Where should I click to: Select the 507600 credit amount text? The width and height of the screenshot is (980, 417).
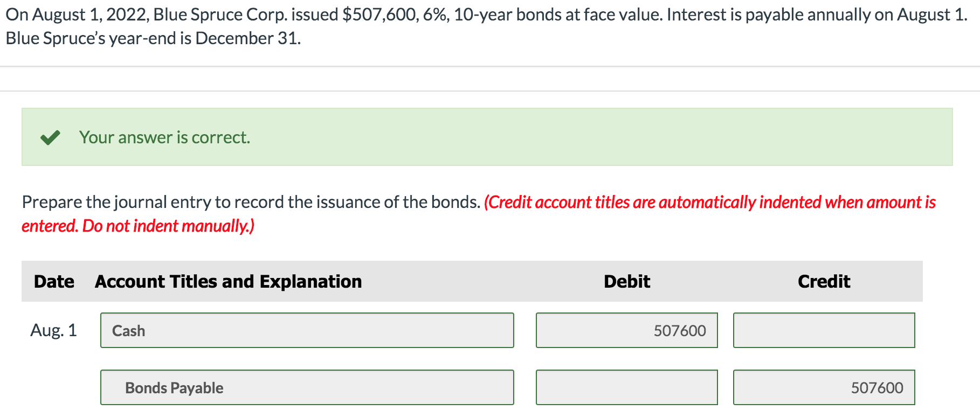point(877,387)
